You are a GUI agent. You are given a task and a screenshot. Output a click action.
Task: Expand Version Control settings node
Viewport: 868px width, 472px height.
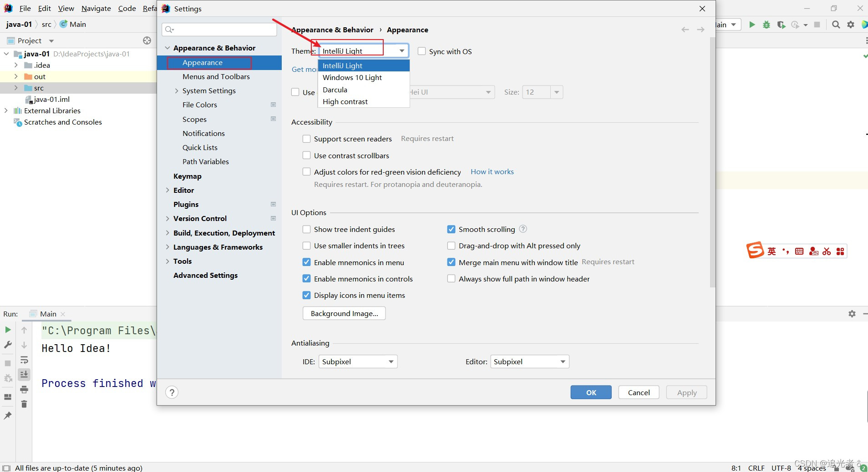click(x=168, y=218)
